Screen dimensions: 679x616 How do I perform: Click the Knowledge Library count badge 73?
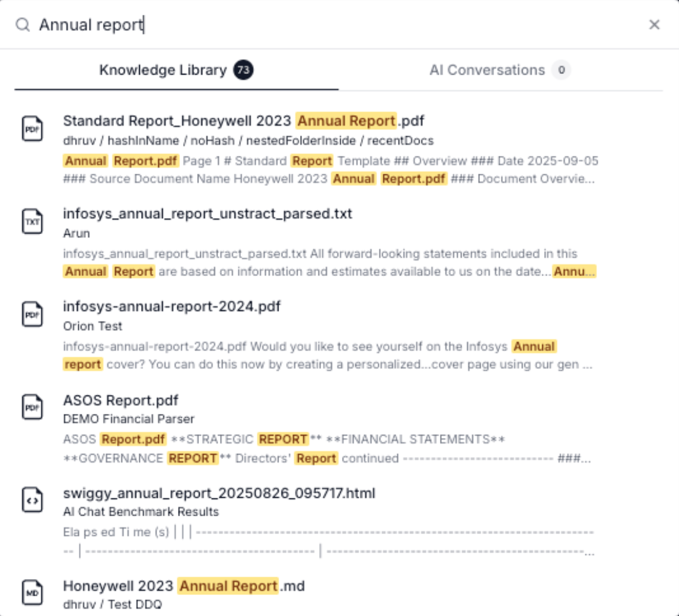(243, 70)
